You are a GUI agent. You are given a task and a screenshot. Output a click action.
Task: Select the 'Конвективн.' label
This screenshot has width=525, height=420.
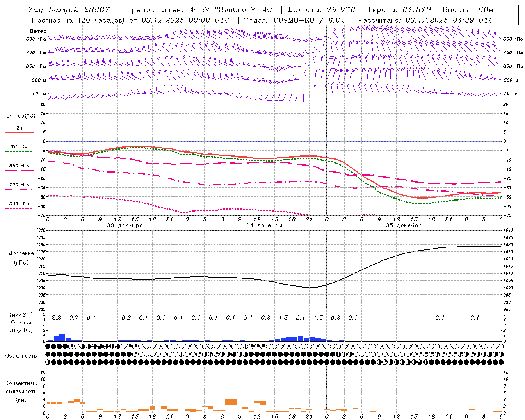[x=21, y=383]
